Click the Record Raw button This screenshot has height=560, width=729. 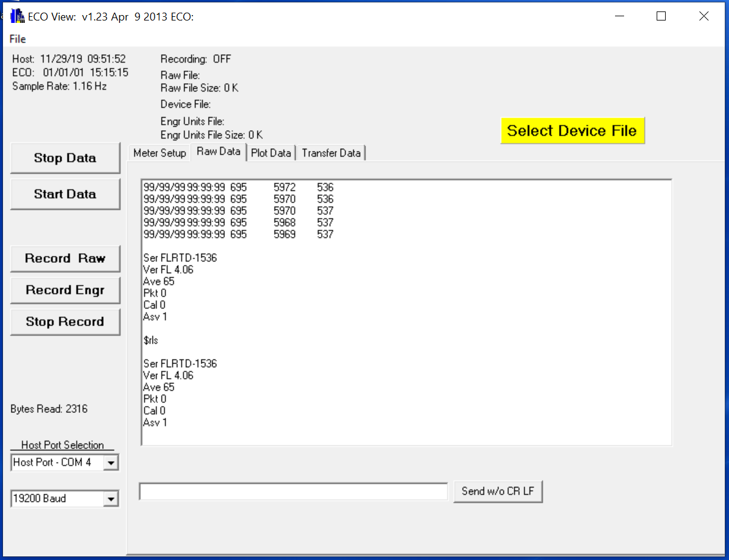tap(65, 259)
